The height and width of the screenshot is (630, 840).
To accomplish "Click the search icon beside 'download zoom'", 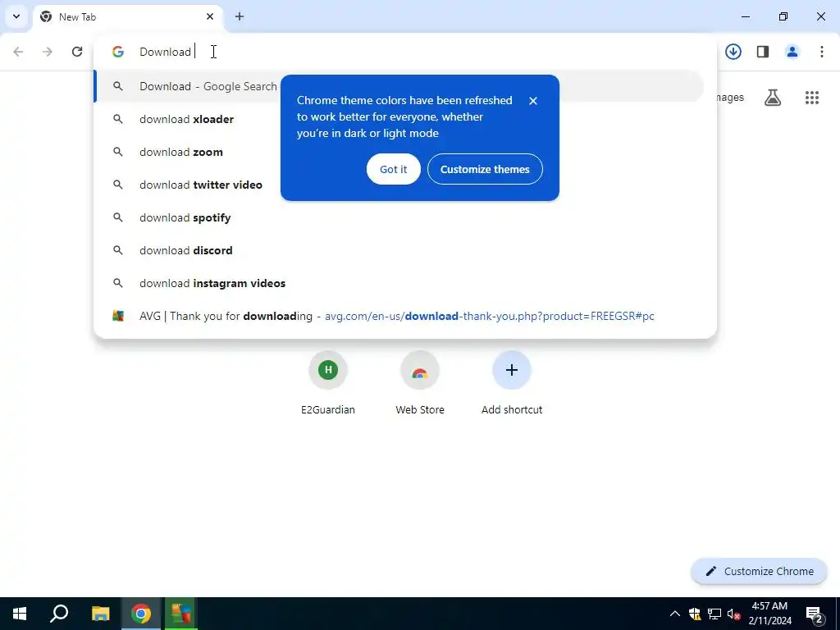I will point(118,152).
